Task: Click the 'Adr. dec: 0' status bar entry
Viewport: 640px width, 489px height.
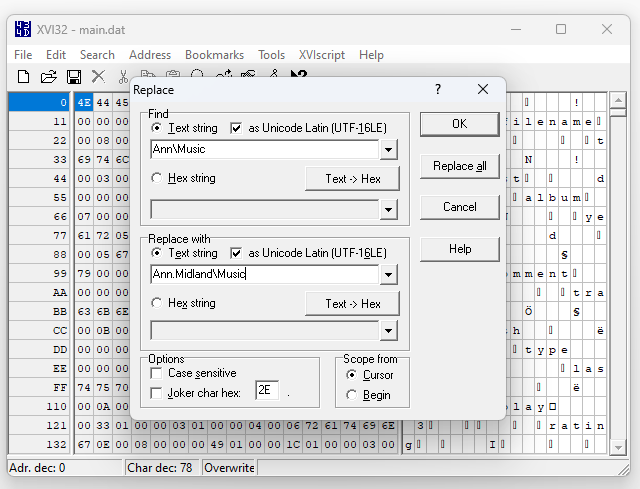Action: coord(65,468)
